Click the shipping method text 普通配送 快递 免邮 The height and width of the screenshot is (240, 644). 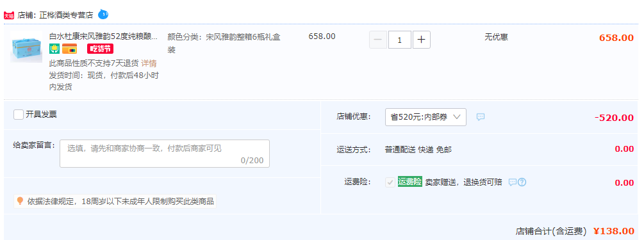click(x=418, y=150)
